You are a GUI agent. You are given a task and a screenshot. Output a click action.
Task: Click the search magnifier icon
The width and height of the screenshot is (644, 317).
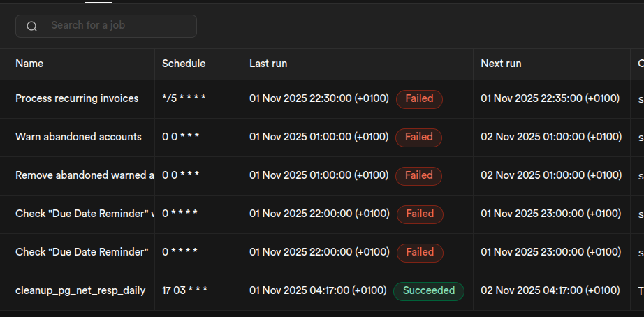point(31,27)
